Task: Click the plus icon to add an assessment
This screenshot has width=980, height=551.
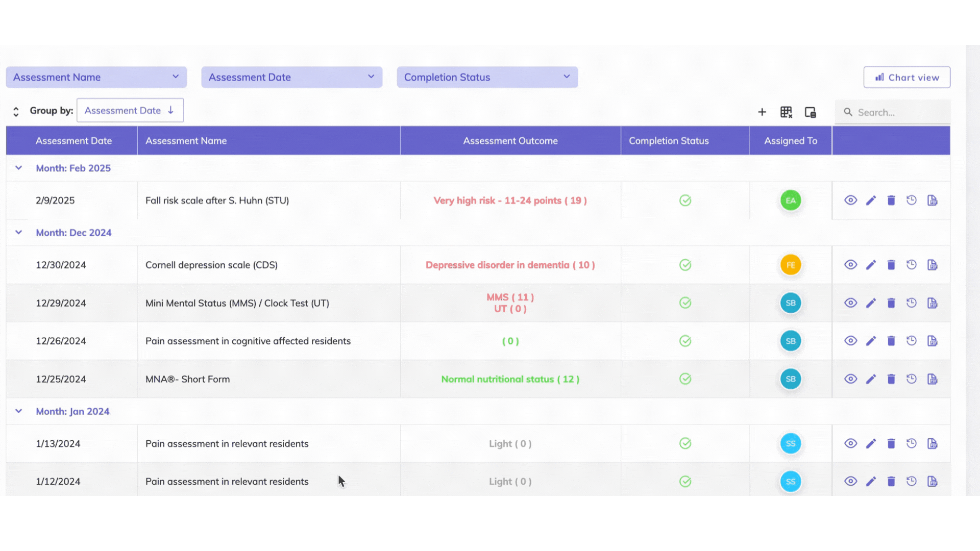Action: [762, 112]
